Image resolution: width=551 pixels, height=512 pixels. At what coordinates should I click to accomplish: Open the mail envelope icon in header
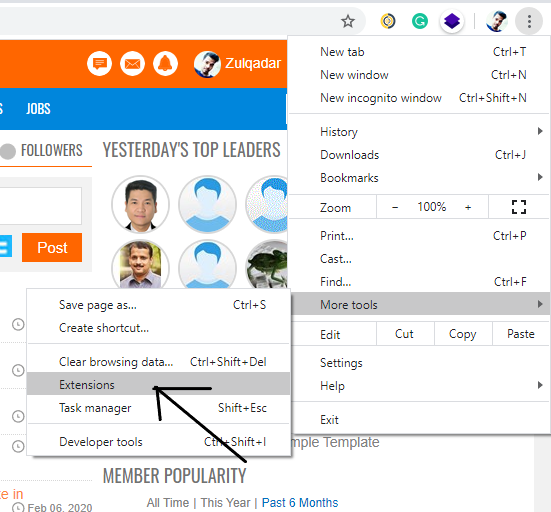point(132,64)
